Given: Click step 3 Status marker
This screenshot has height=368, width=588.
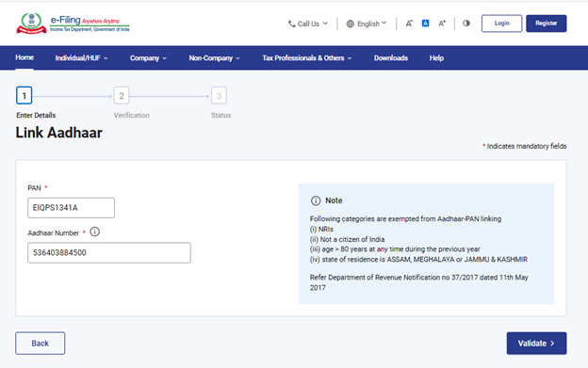Looking at the screenshot, I should 219,96.
